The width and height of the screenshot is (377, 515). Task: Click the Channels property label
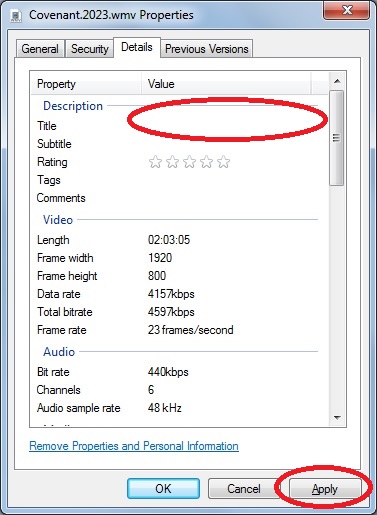click(x=58, y=390)
